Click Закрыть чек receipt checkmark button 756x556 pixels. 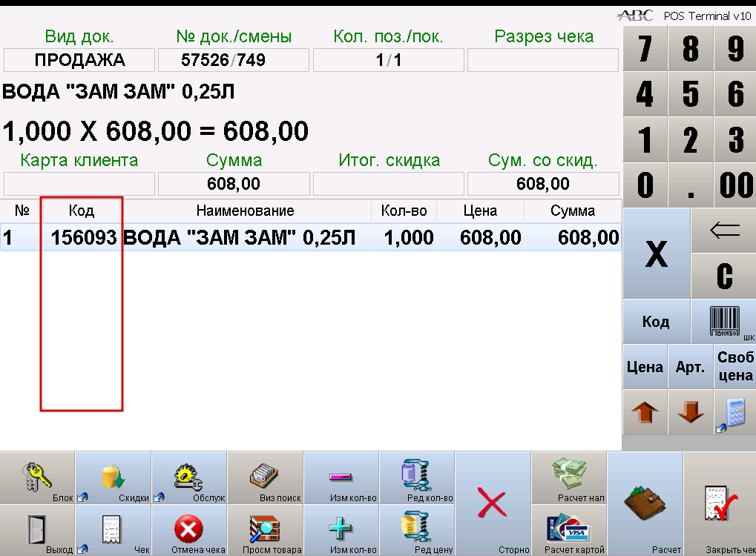[720, 504]
